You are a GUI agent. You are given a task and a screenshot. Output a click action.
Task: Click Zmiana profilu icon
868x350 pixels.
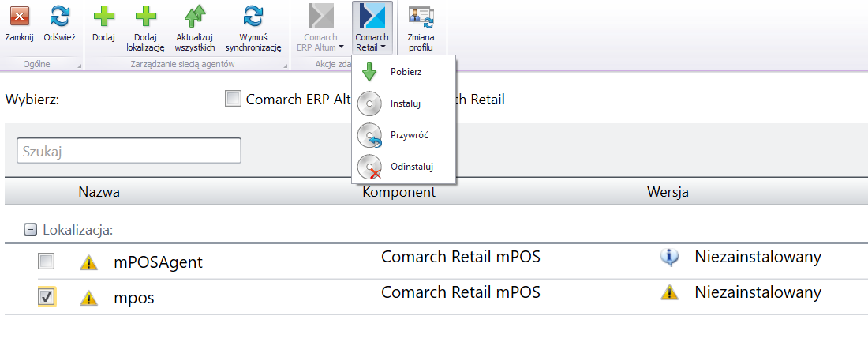[421, 17]
